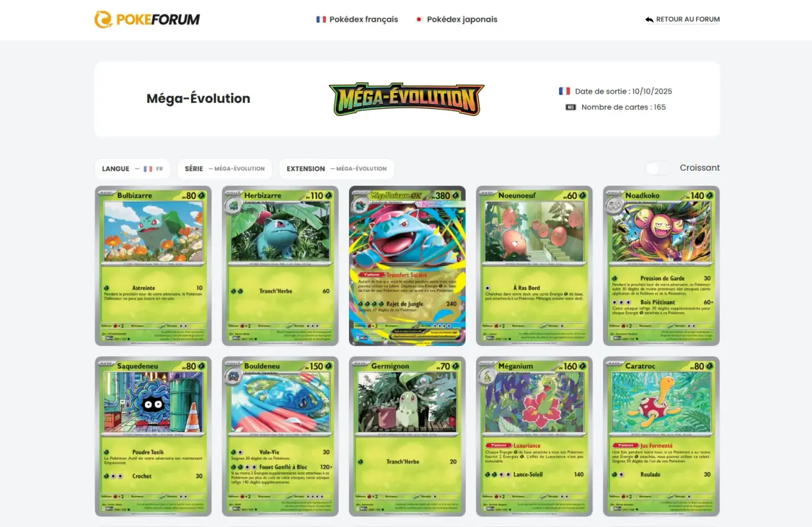Click the French flag in the Langue filter
Image resolution: width=812 pixels, height=527 pixels.
coord(148,169)
